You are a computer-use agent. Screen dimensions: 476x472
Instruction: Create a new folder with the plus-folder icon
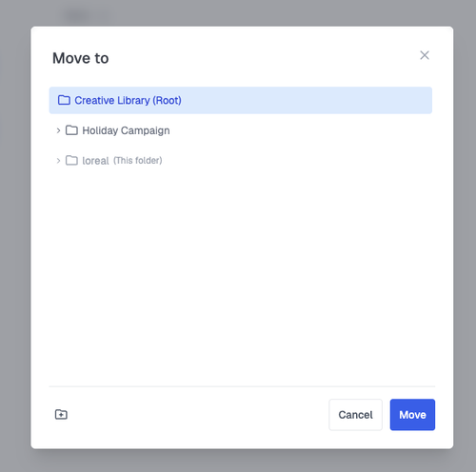pyautogui.click(x=61, y=414)
